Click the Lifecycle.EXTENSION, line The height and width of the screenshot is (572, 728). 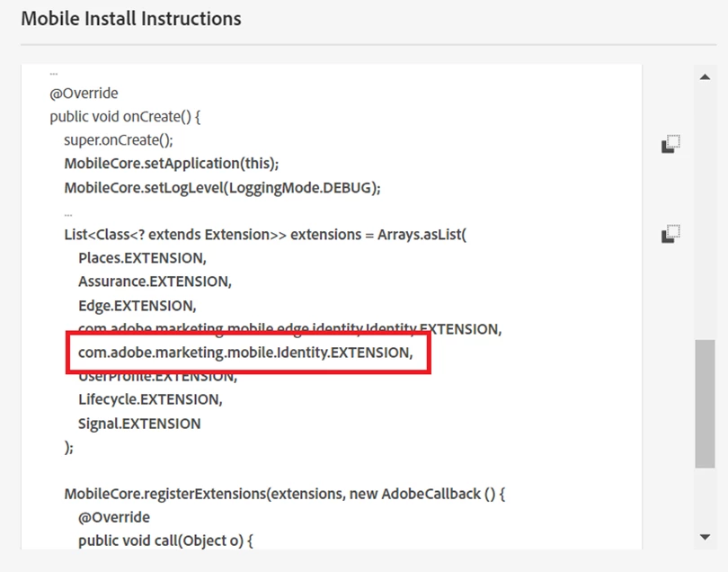(x=150, y=399)
